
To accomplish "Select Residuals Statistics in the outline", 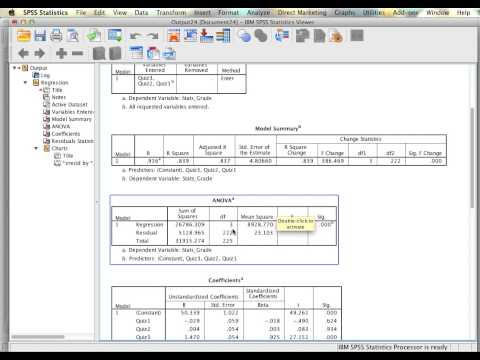I will point(73,141).
